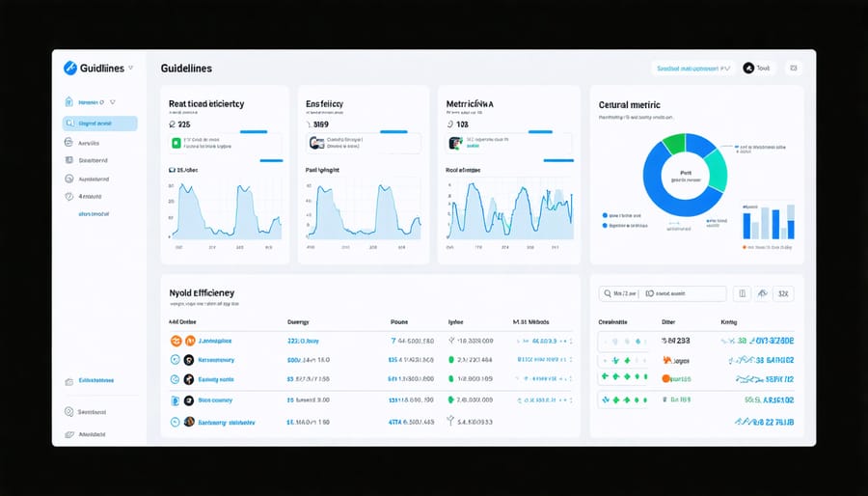Click the dark circular avatar in top header

pyautogui.click(x=748, y=69)
